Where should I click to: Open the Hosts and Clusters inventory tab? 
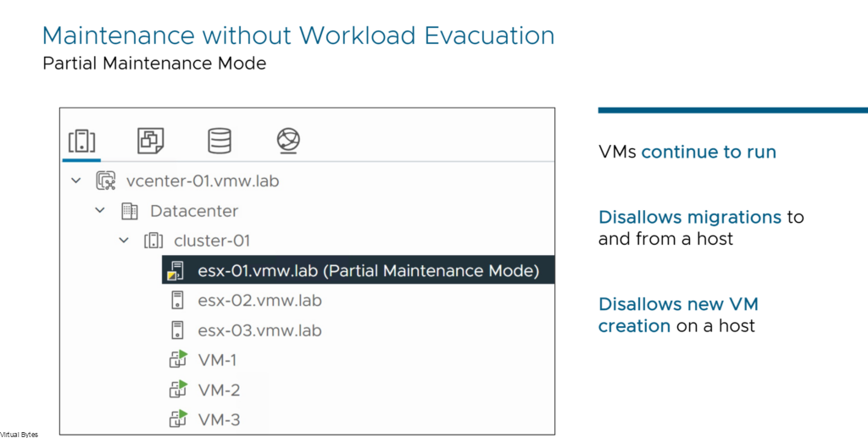tap(82, 141)
